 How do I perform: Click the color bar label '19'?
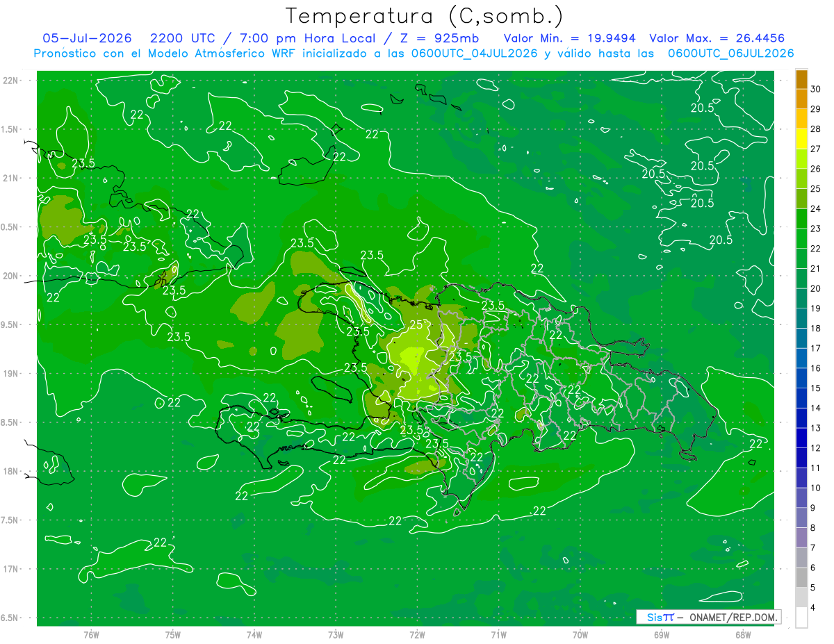[x=816, y=308]
